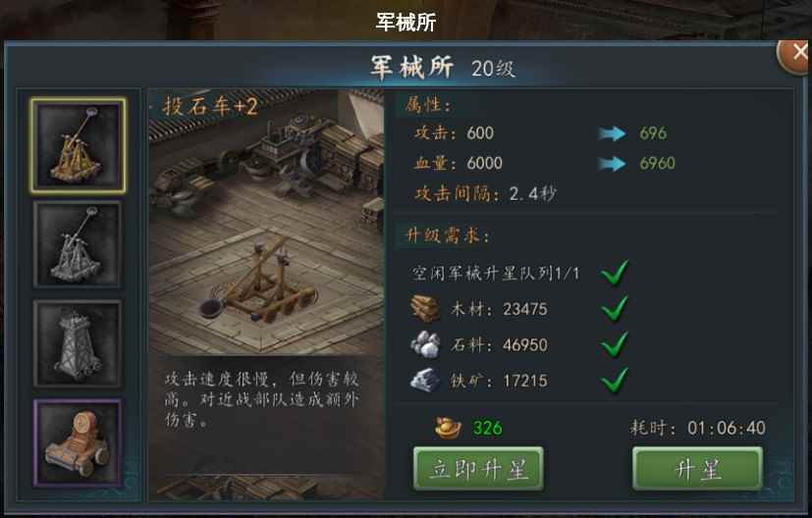
Task: Click the blue arrow beside health 6000
Action: pyautogui.click(x=612, y=164)
